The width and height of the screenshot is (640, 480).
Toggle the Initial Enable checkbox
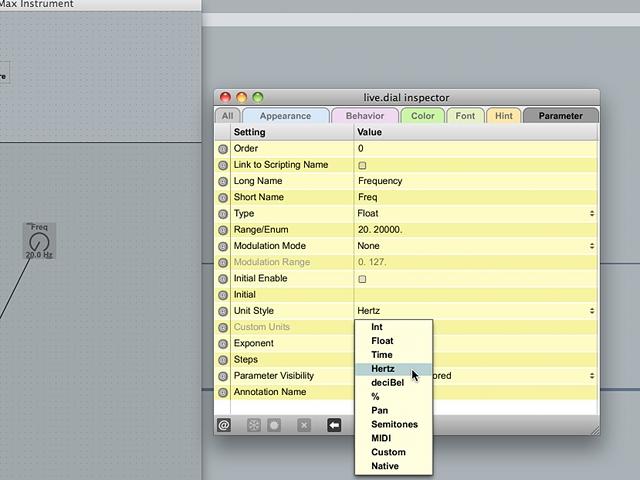pos(362,279)
